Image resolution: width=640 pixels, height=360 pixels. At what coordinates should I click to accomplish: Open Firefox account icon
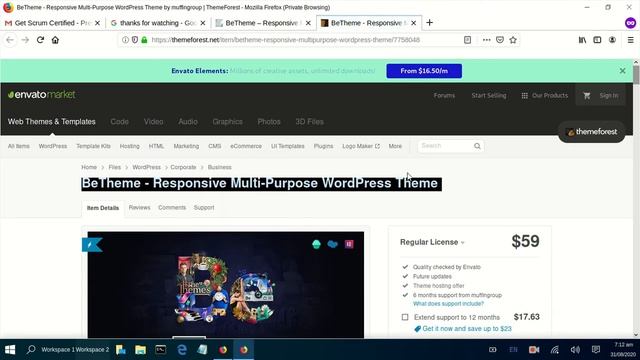tap(612, 40)
